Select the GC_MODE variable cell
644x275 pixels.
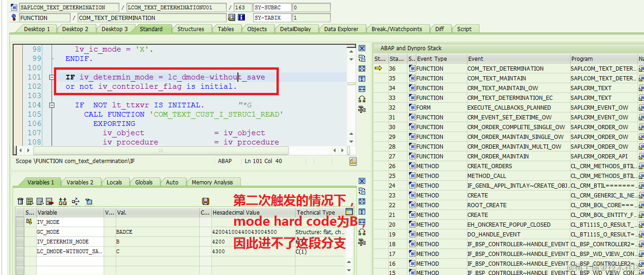pyautogui.click(x=70, y=232)
